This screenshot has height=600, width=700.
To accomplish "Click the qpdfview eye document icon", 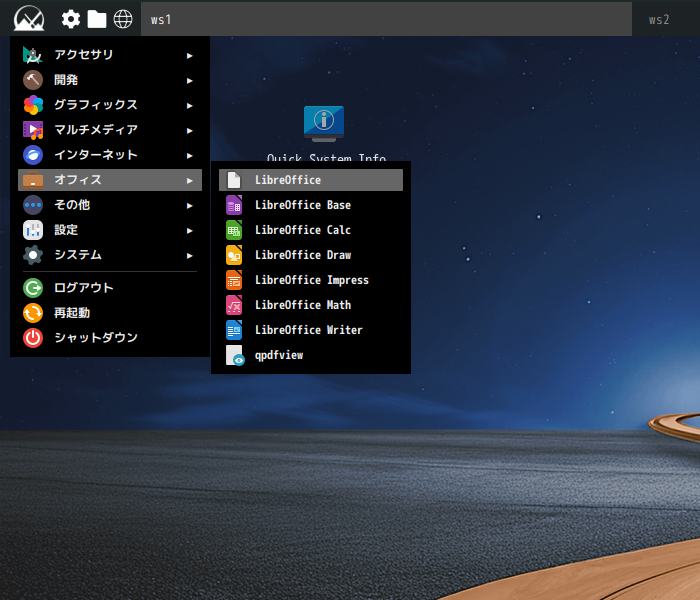I will click(x=235, y=355).
